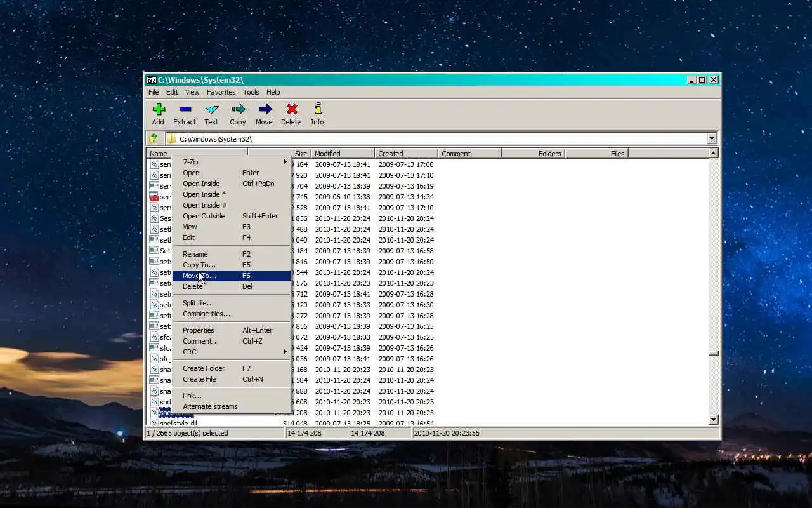
Task: Click the red Delete X toolbar icon
Action: [291, 109]
